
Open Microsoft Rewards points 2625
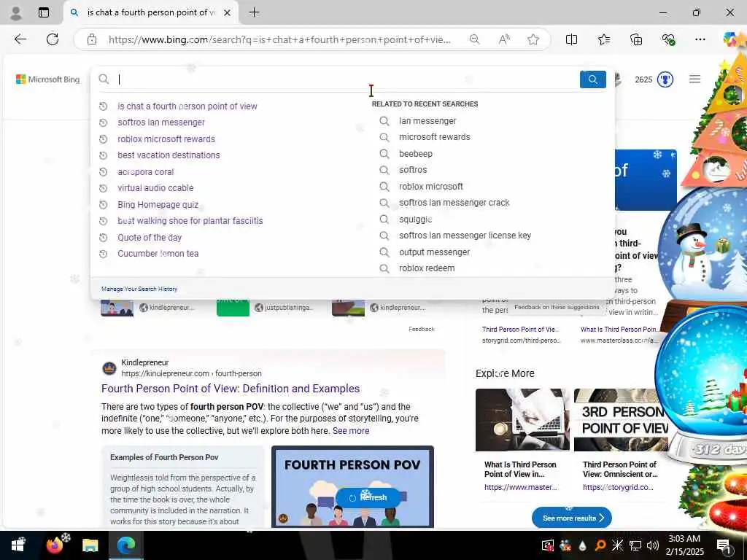tap(643, 79)
